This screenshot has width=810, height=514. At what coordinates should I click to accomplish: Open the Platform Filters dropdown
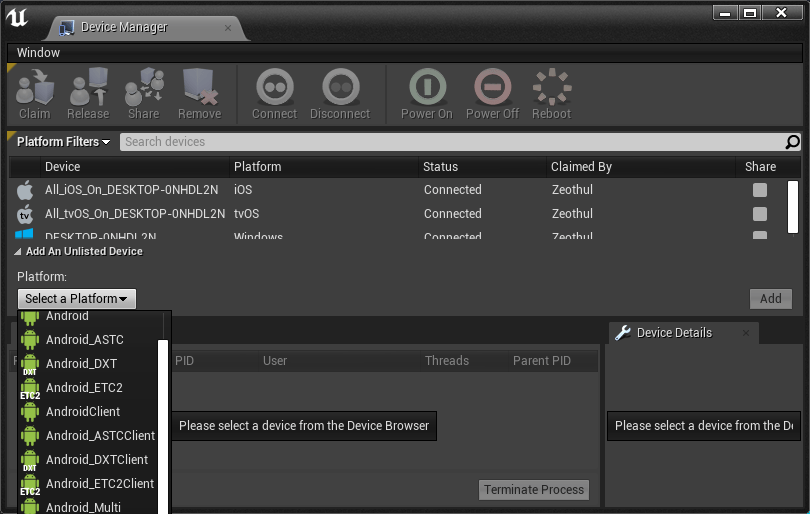point(63,142)
